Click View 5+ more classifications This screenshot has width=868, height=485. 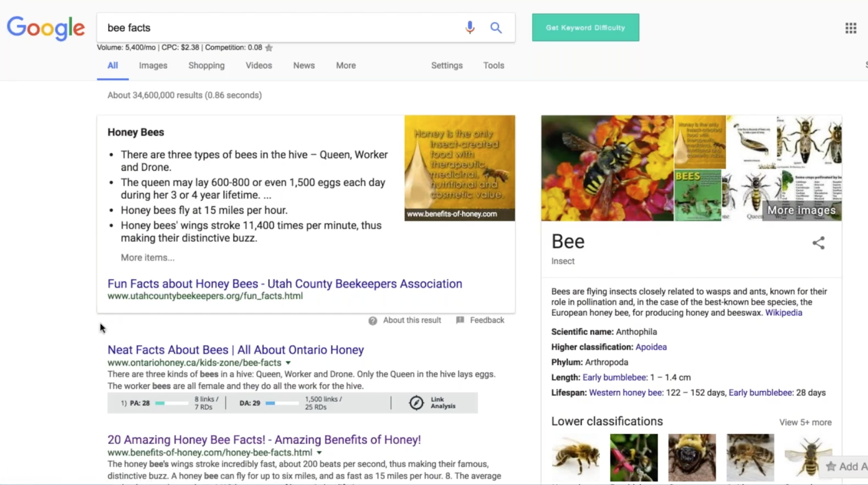pos(805,422)
